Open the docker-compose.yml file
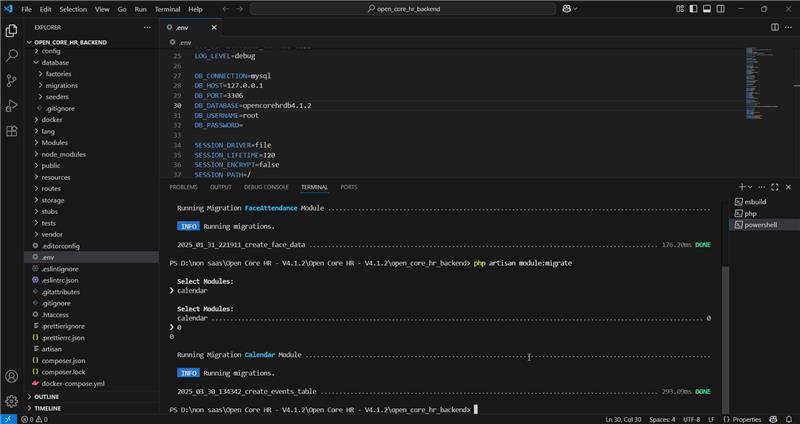The height and width of the screenshot is (424, 800). (x=92, y=384)
